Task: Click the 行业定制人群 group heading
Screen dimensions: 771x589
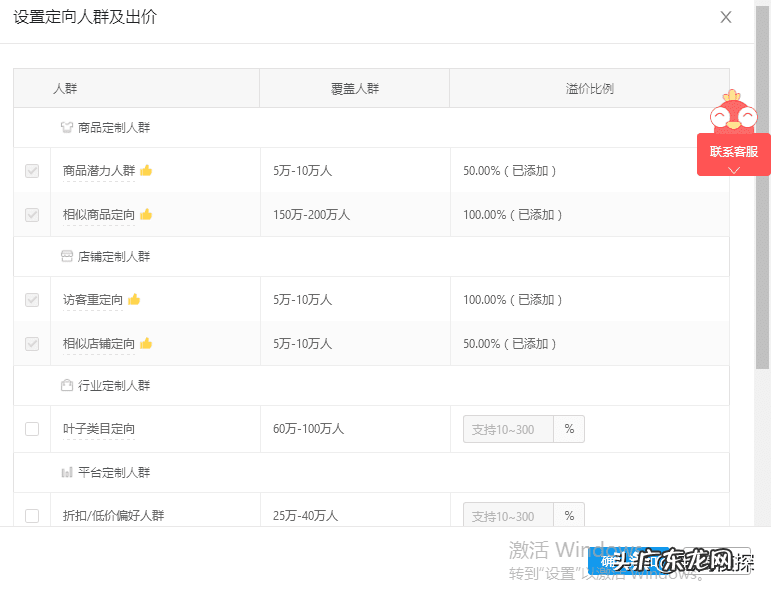Action: pos(114,385)
